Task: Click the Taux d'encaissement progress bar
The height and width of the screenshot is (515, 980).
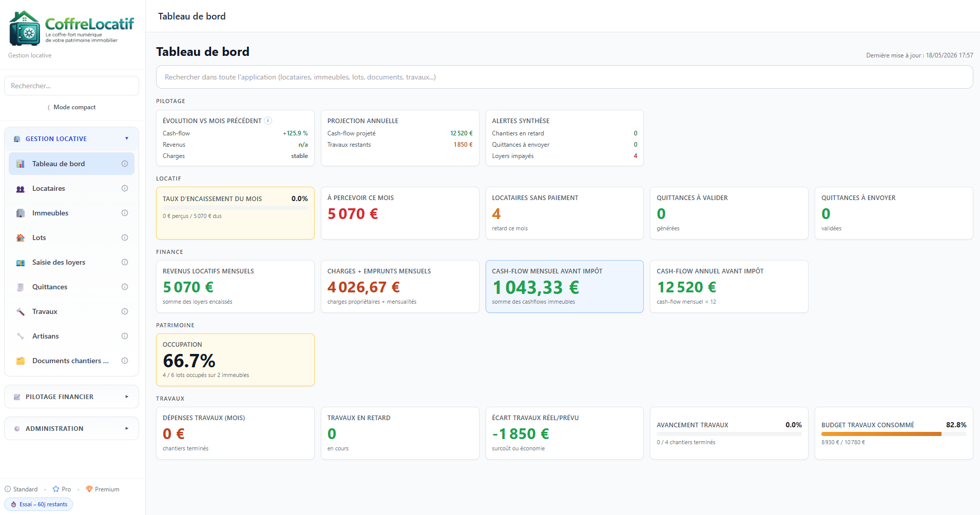Action: click(x=235, y=208)
